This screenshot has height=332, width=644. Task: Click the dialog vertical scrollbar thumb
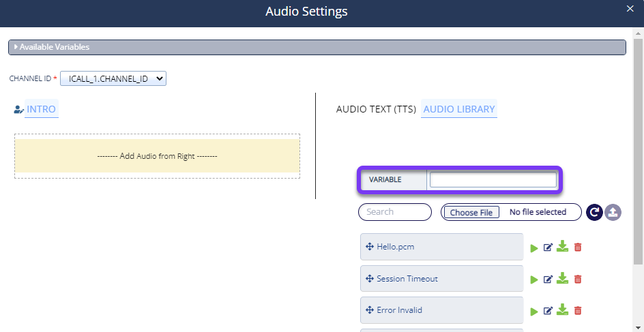click(x=638, y=152)
